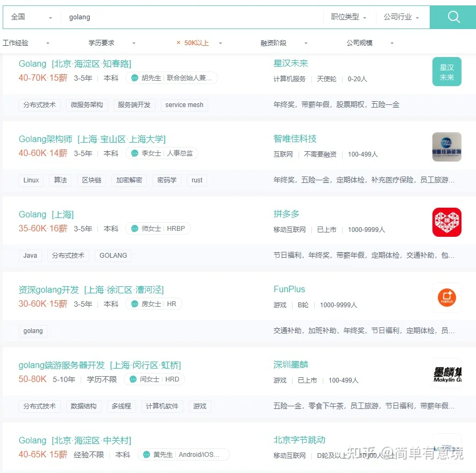
Task: Click the 黄先生 Android/iOS contact pill
Action: coord(183,455)
